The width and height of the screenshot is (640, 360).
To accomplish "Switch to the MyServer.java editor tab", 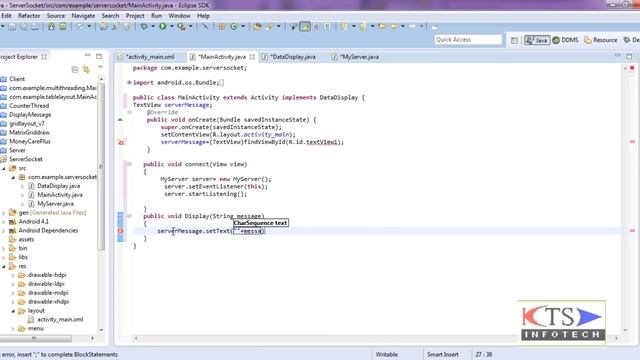I will [359, 57].
